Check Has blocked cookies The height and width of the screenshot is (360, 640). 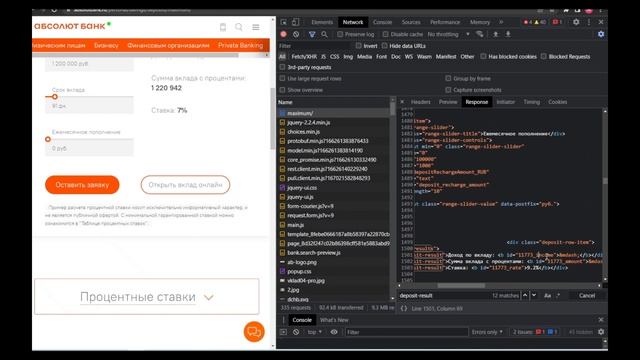[x=483, y=56]
